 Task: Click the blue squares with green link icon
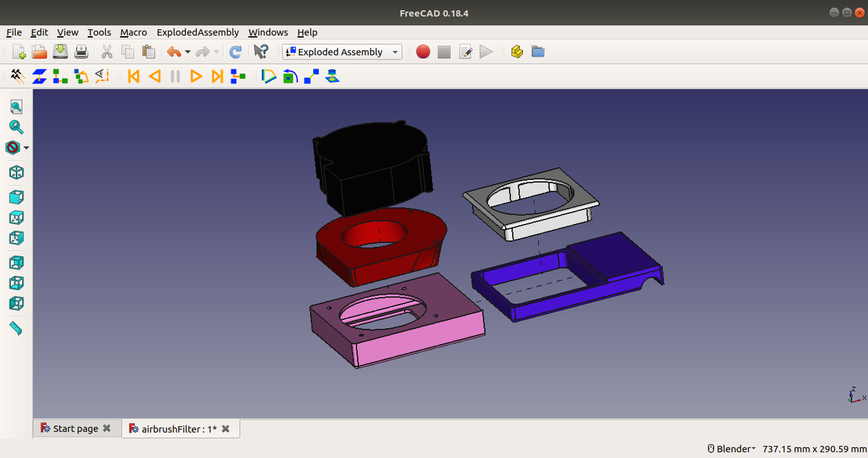point(238,76)
